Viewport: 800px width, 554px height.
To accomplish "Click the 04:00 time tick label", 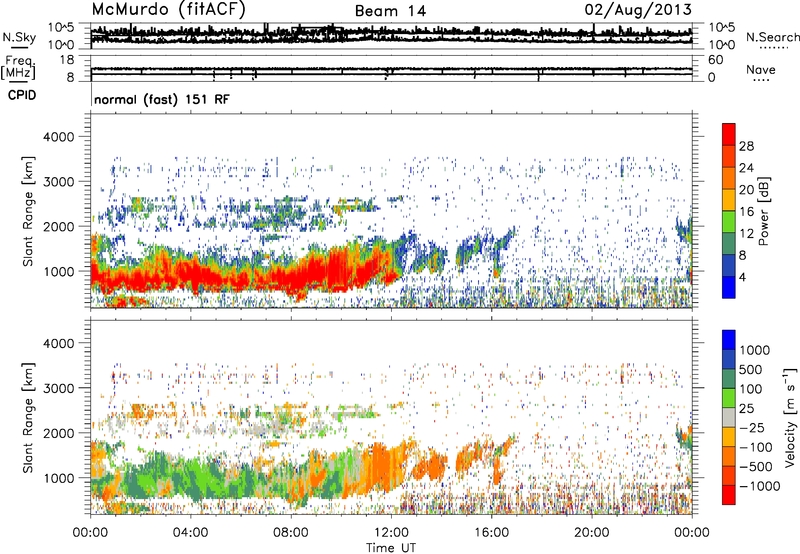I will click(x=190, y=533).
